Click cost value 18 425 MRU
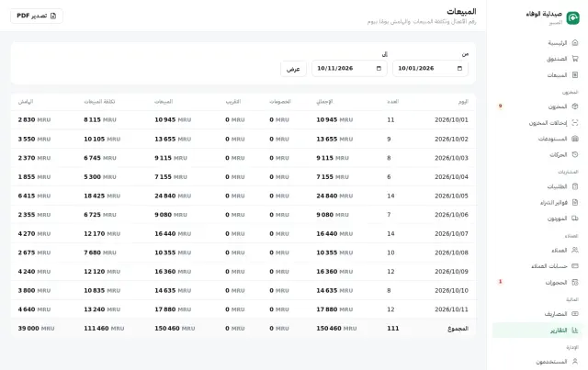This screenshot has height=370, width=588. coord(102,196)
